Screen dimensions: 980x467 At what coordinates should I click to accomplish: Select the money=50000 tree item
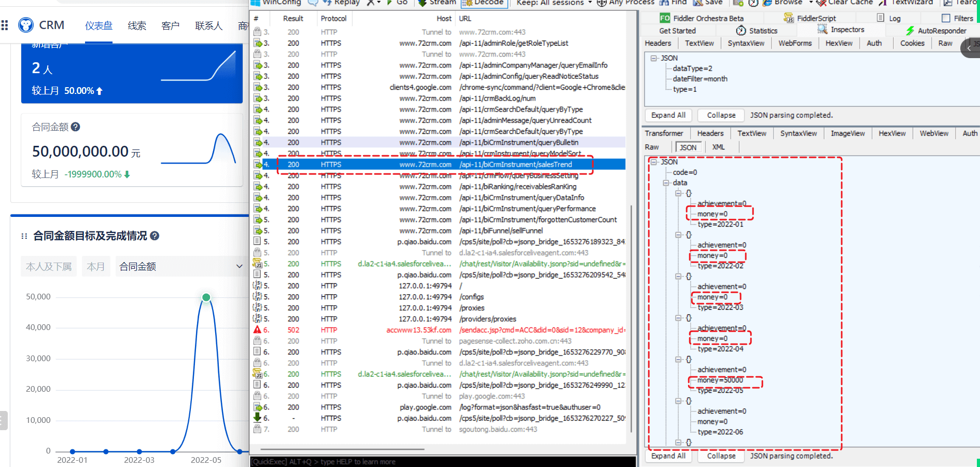pyautogui.click(x=720, y=380)
